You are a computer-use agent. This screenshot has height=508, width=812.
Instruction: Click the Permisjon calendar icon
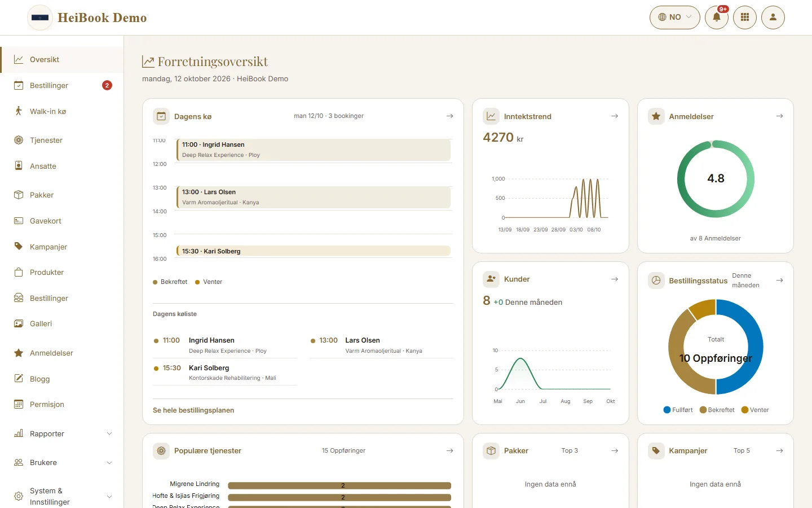pyautogui.click(x=19, y=404)
